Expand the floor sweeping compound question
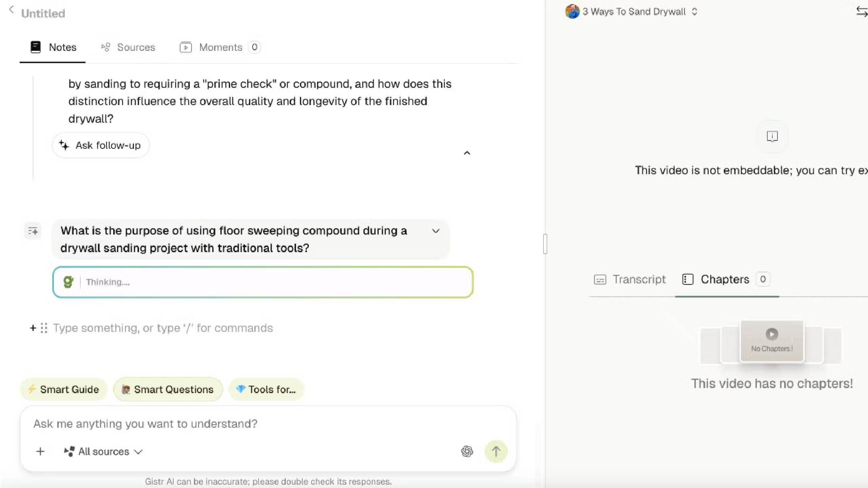 pyautogui.click(x=436, y=231)
